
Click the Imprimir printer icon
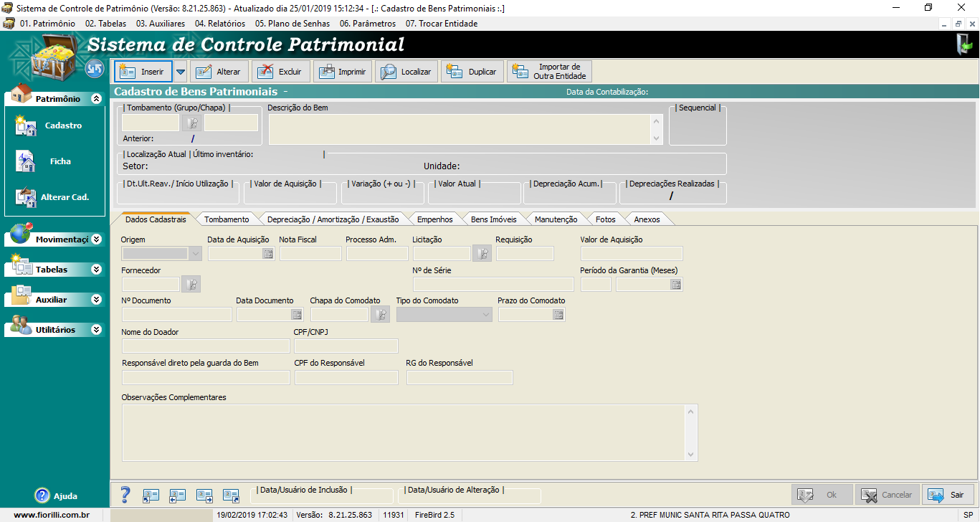tap(328, 72)
